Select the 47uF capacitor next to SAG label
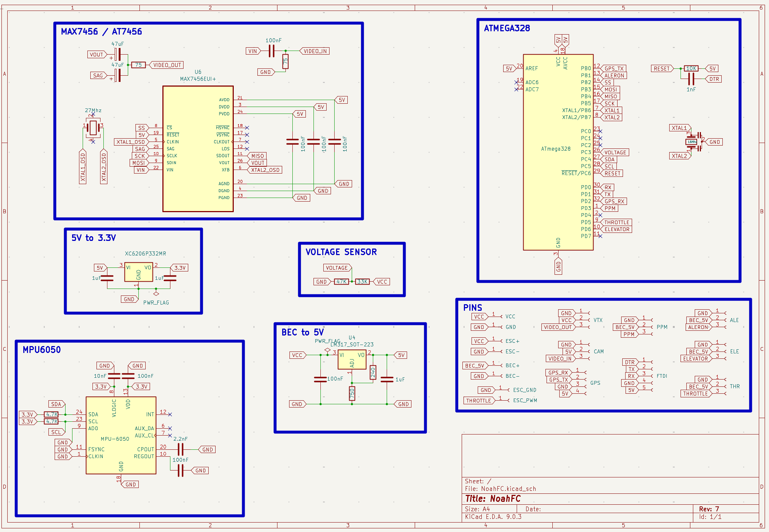Screen dimensions: 769x532 (x=117, y=75)
